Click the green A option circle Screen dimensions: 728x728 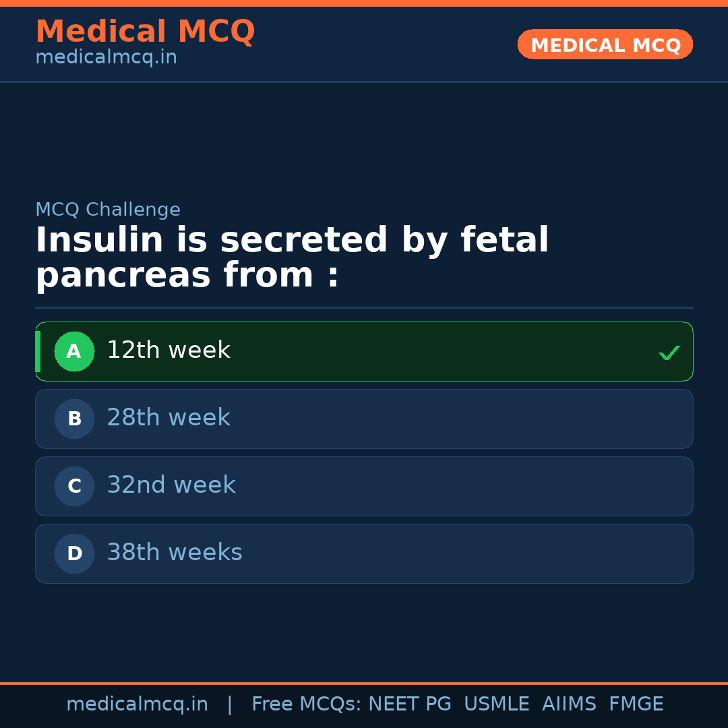74,351
